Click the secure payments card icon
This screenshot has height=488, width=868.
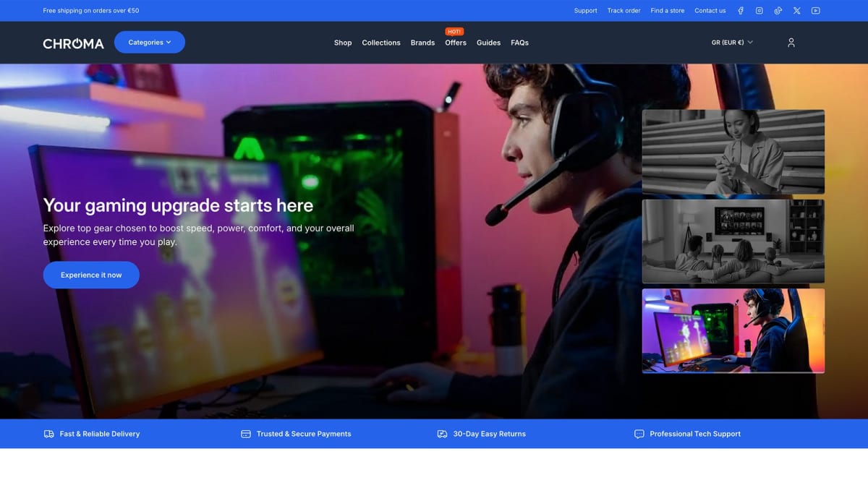[x=245, y=434]
